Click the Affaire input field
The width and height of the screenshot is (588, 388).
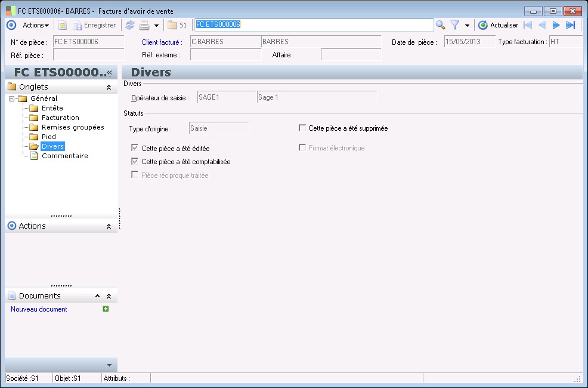click(351, 55)
